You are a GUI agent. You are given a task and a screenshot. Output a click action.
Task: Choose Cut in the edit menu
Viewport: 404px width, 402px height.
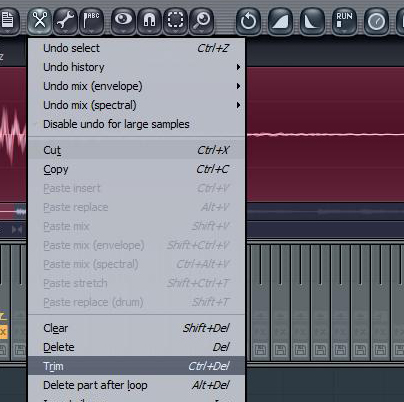coord(137,150)
